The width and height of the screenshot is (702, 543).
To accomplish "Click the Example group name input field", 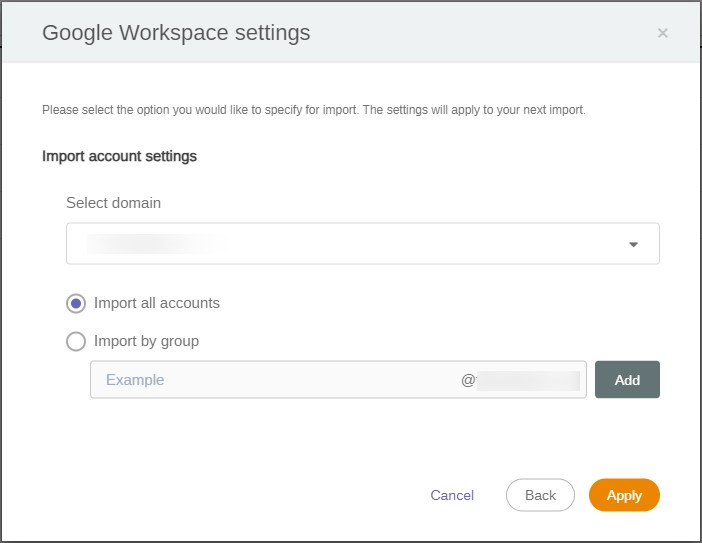I will [x=338, y=380].
